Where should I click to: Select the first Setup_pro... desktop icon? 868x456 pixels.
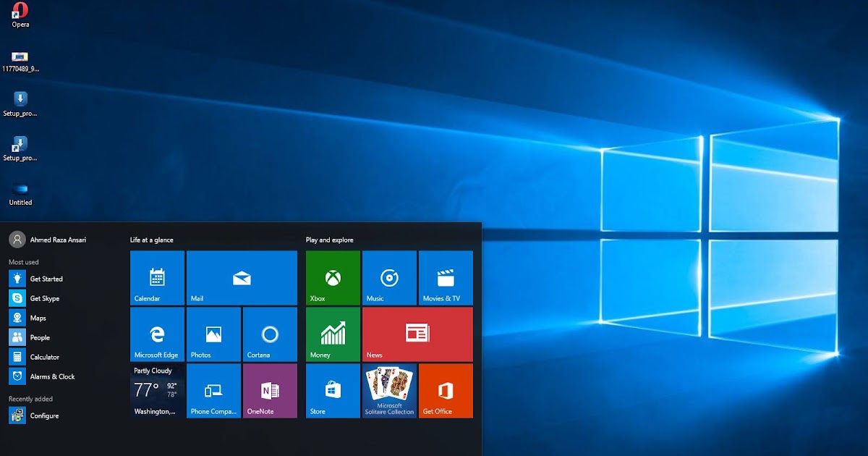[x=20, y=105]
